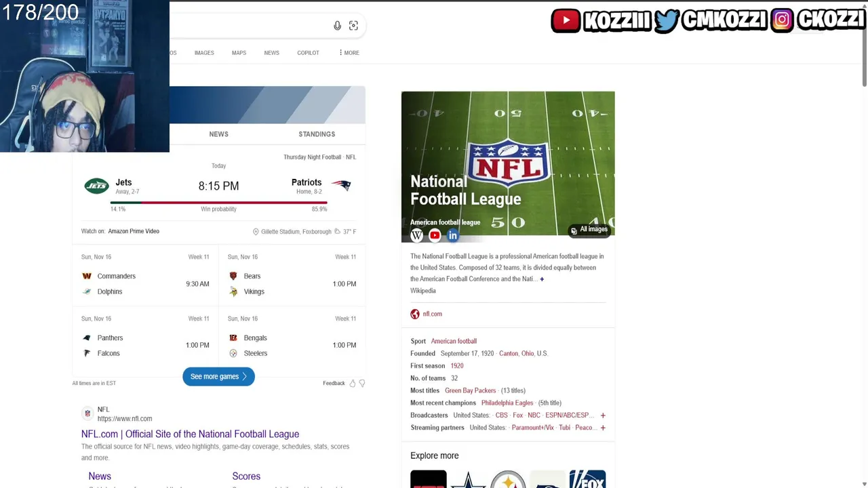Click the win probability bar
The width and height of the screenshot is (868, 488).
click(218, 202)
